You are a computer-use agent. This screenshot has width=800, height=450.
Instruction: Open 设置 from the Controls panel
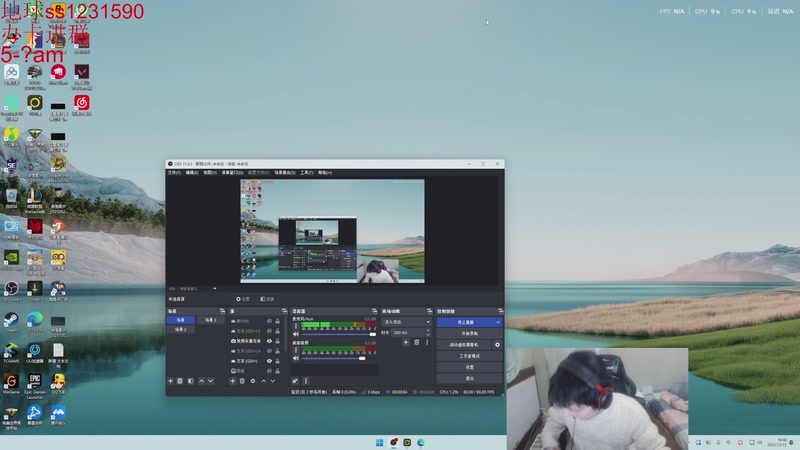pyautogui.click(x=469, y=367)
